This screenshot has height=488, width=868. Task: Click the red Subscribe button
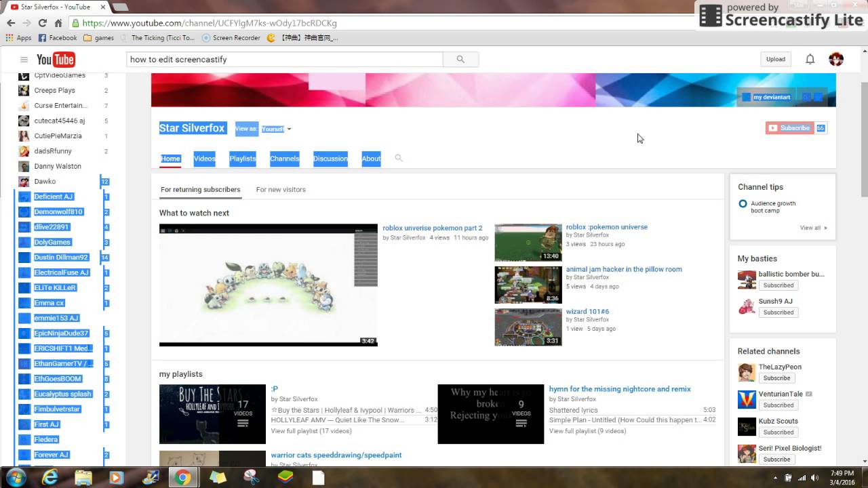[x=789, y=128]
